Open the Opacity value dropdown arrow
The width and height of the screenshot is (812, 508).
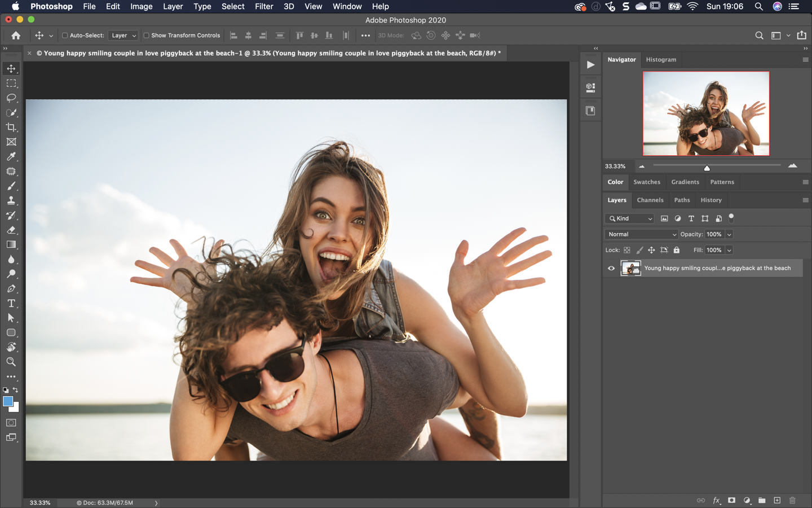point(729,234)
